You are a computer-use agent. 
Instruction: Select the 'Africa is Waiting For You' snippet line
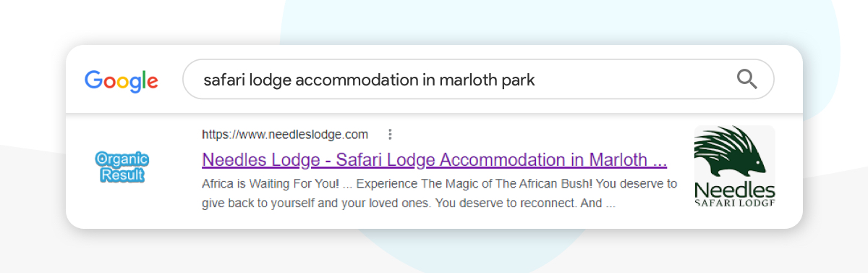tap(439, 184)
